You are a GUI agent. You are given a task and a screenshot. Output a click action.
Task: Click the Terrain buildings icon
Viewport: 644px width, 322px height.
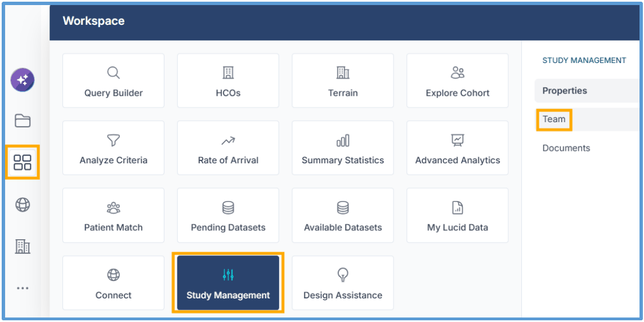(343, 73)
